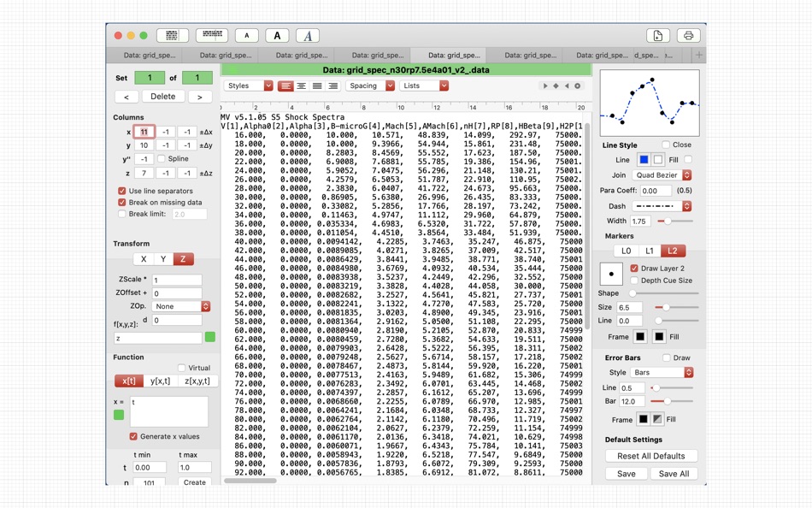The height and width of the screenshot is (508, 812).
Task: Click the diamond tab-stop icon
Action: pyautogui.click(x=556, y=86)
